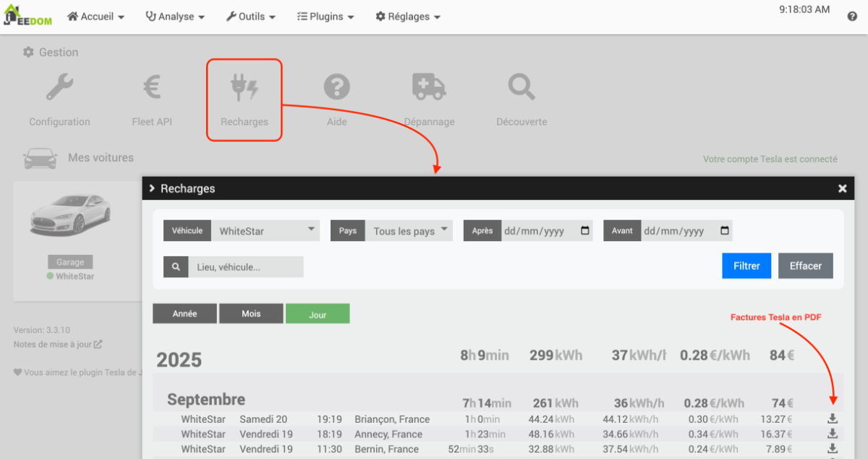Open the help question mark icon in the top bar
868x459 pixels.
852,17
